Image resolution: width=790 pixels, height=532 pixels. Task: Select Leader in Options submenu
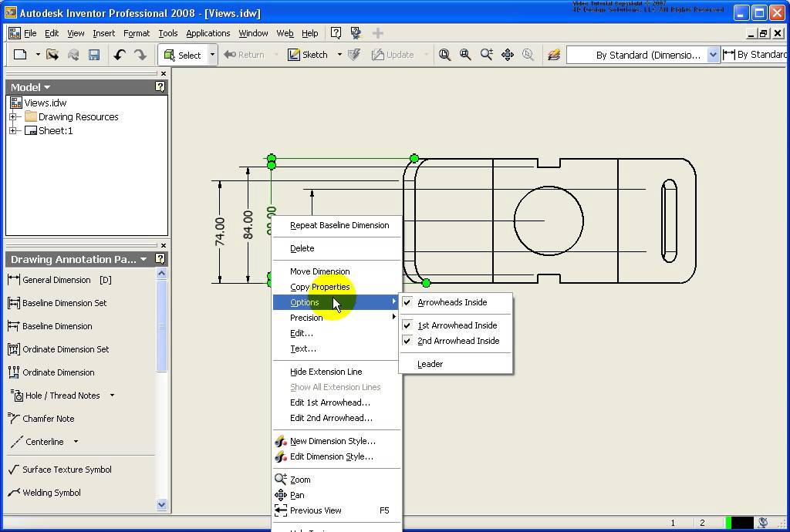pos(456,364)
